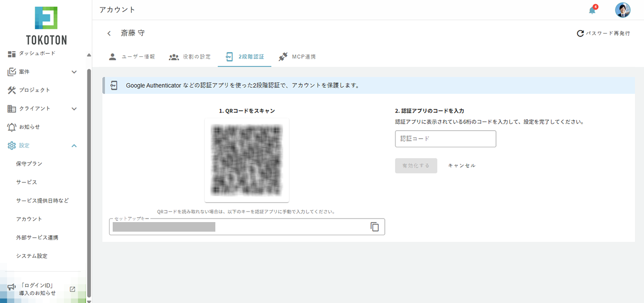Click the external link icon beside ログインID notice

pos(72,289)
